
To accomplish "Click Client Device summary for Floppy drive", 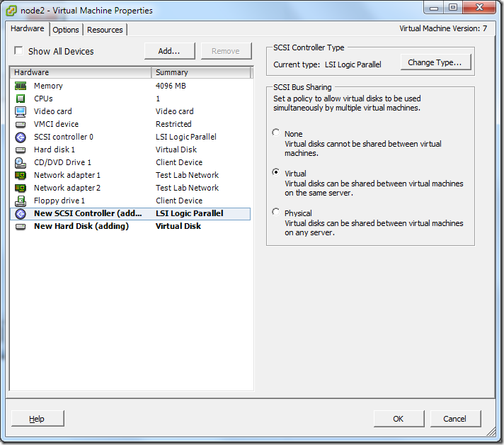I will click(x=179, y=201).
